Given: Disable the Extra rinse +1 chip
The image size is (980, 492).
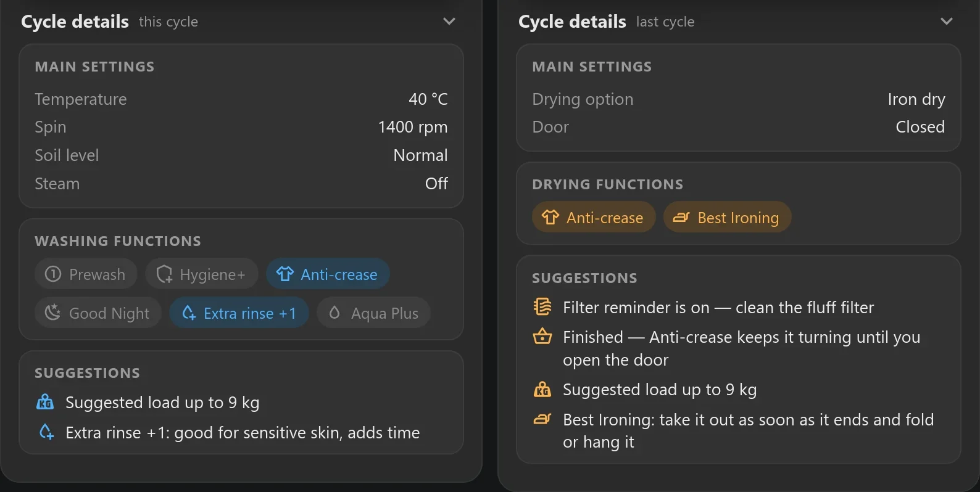Looking at the screenshot, I should coord(239,313).
